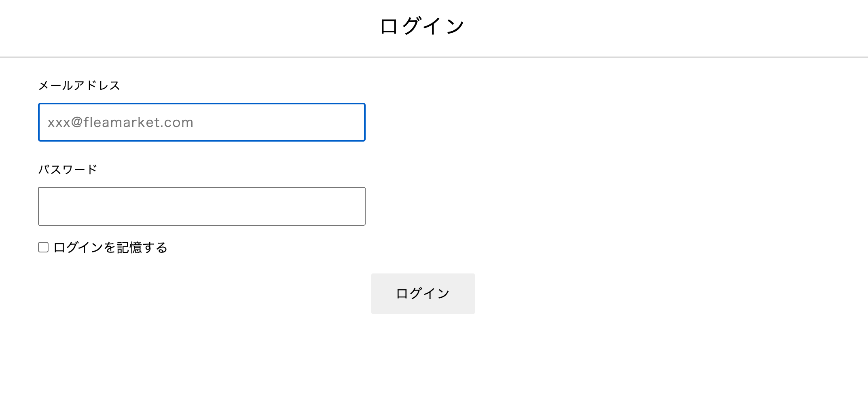Screen dimensions: 868x411
Task: Focus the パスワード password input field
Action: 201,206
